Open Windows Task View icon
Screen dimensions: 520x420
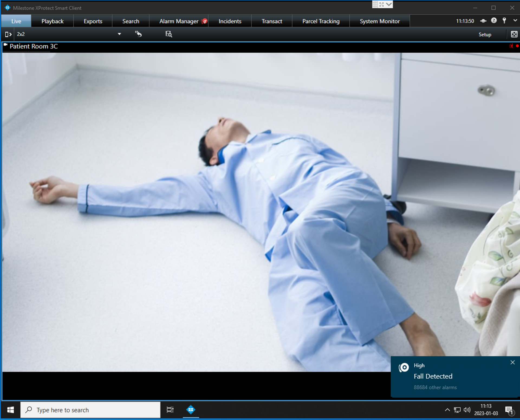click(x=170, y=410)
